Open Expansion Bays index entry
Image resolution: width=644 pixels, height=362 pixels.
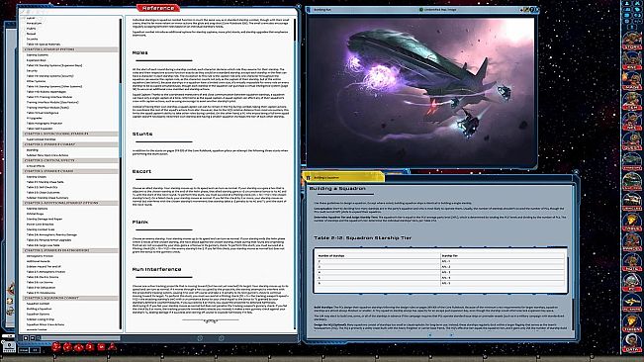click(37, 60)
